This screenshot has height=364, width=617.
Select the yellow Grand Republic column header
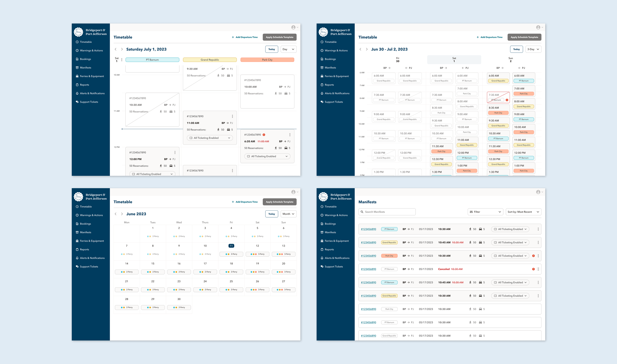(x=210, y=60)
